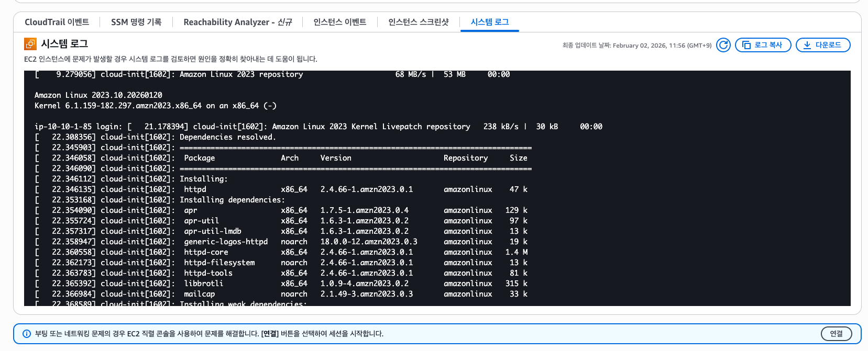Go to the 인스턴스 스크린샷 tab
This screenshot has width=868, height=351.
point(418,22)
